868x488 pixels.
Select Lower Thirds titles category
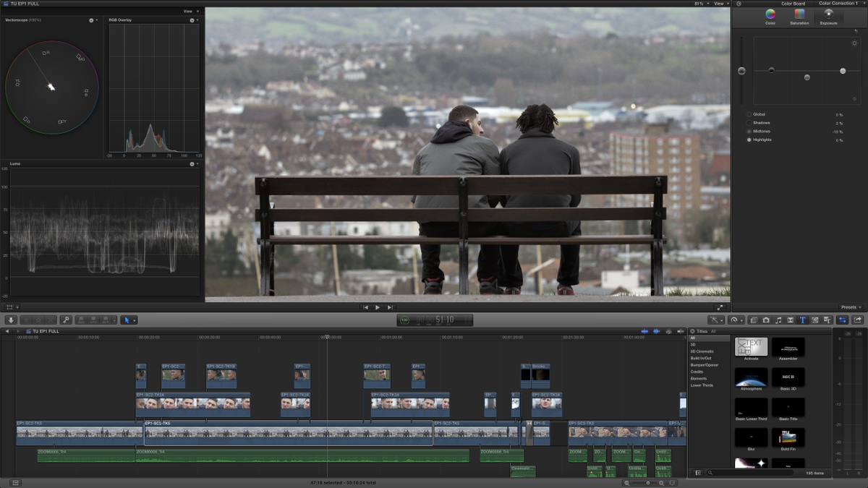tap(702, 385)
